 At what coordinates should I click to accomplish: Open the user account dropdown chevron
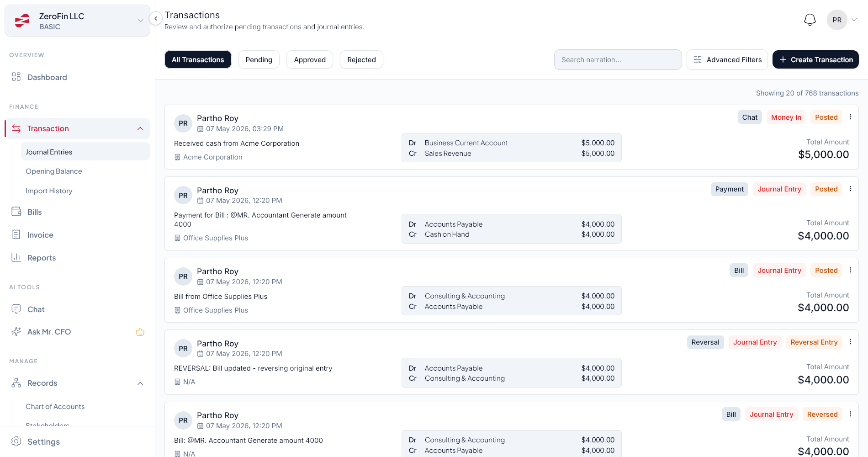[854, 20]
